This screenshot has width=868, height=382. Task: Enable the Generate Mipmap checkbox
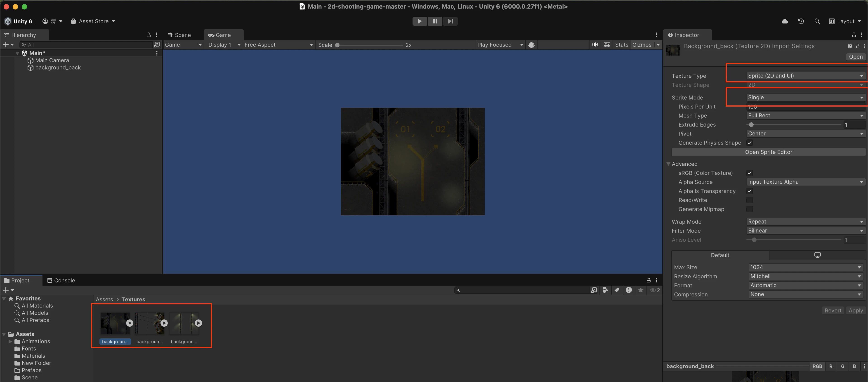coord(749,209)
